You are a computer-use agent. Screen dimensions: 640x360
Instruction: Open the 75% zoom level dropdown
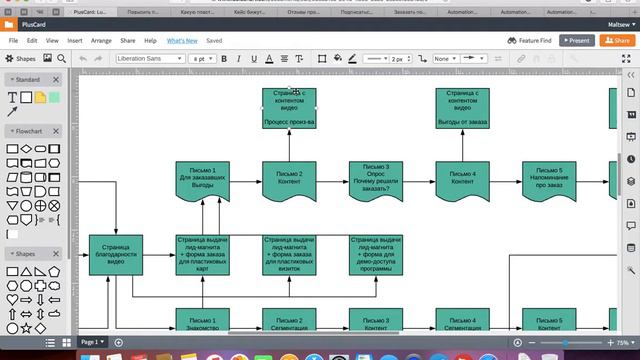pos(626,343)
